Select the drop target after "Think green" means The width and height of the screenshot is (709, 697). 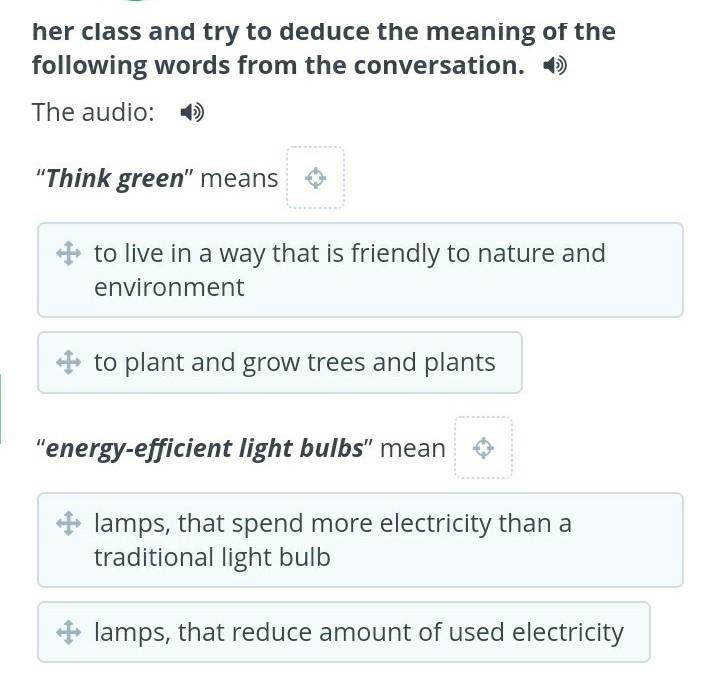[x=316, y=178]
